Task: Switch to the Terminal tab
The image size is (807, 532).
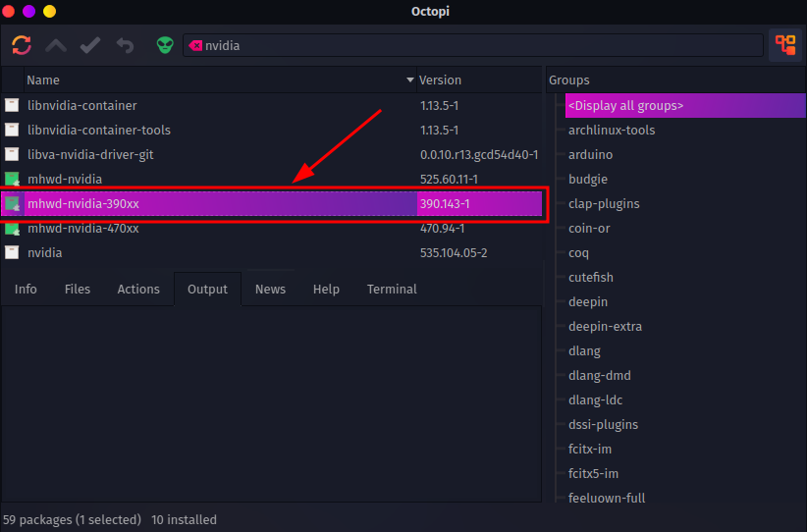Action: coord(392,290)
